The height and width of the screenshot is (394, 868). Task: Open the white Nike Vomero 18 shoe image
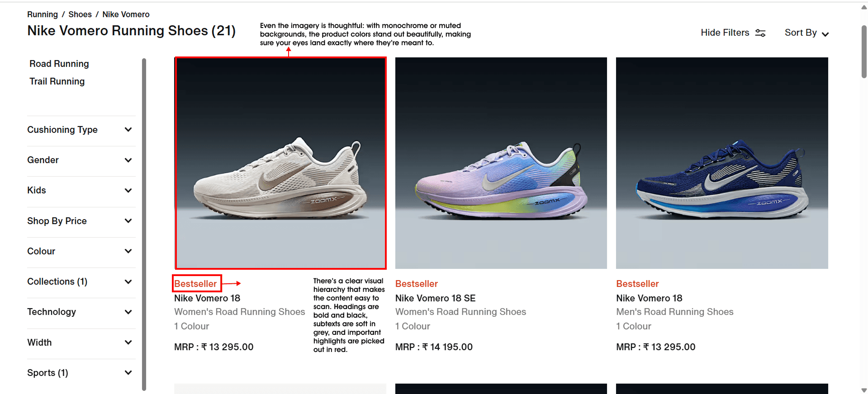280,163
